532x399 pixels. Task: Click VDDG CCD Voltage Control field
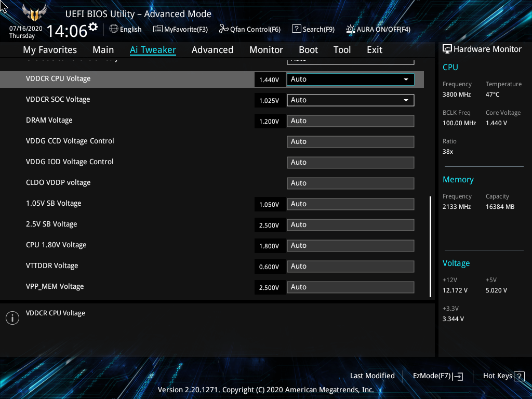pyautogui.click(x=351, y=142)
